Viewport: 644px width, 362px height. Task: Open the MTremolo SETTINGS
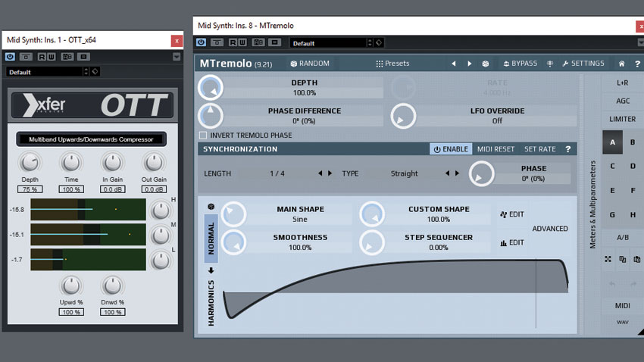click(583, 64)
